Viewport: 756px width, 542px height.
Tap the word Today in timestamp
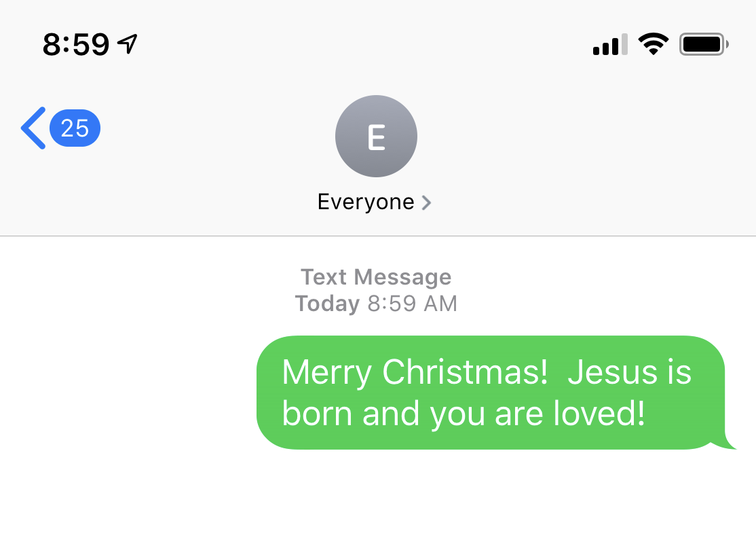click(327, 303)
